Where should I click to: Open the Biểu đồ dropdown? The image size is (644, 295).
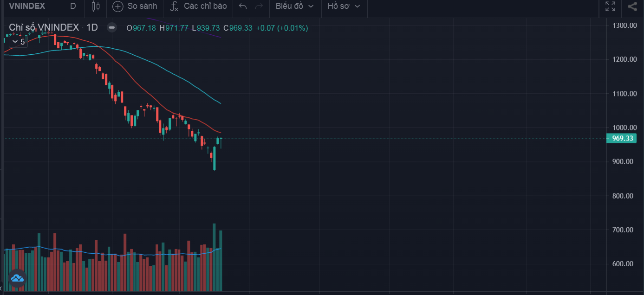[x=294, y=6]
